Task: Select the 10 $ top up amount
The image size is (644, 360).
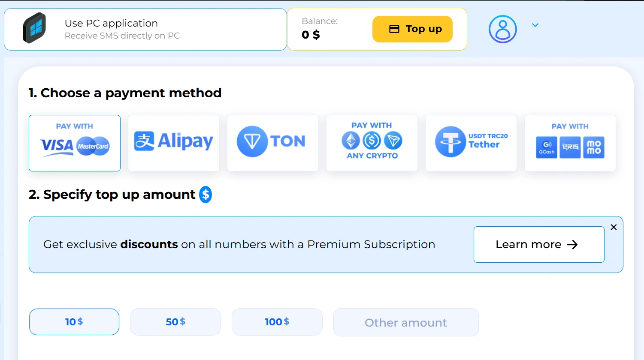Action: tap(74, 322)
